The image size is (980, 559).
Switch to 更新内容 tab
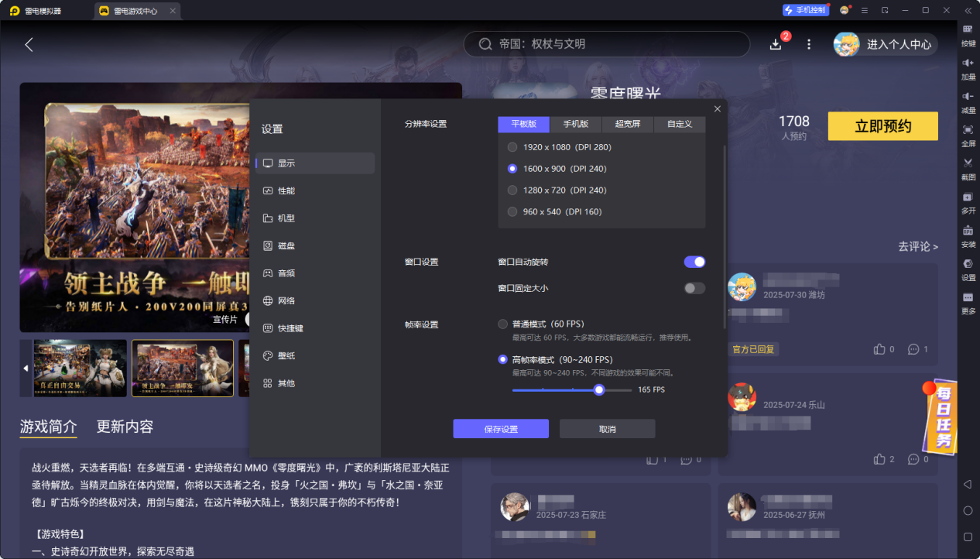[x=125, y=427]
